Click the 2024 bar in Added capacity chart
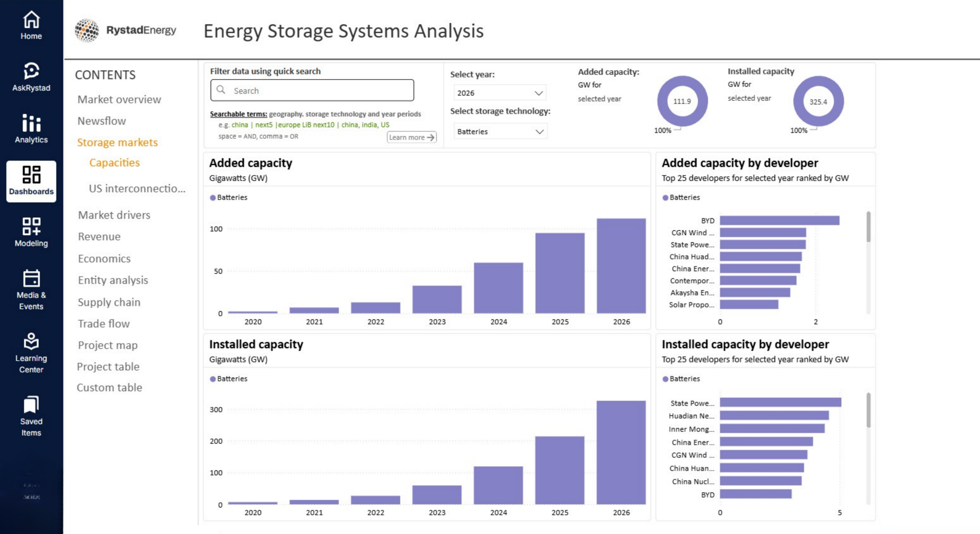The width and height of the screenshot is (980, 534). coord(498,288)
